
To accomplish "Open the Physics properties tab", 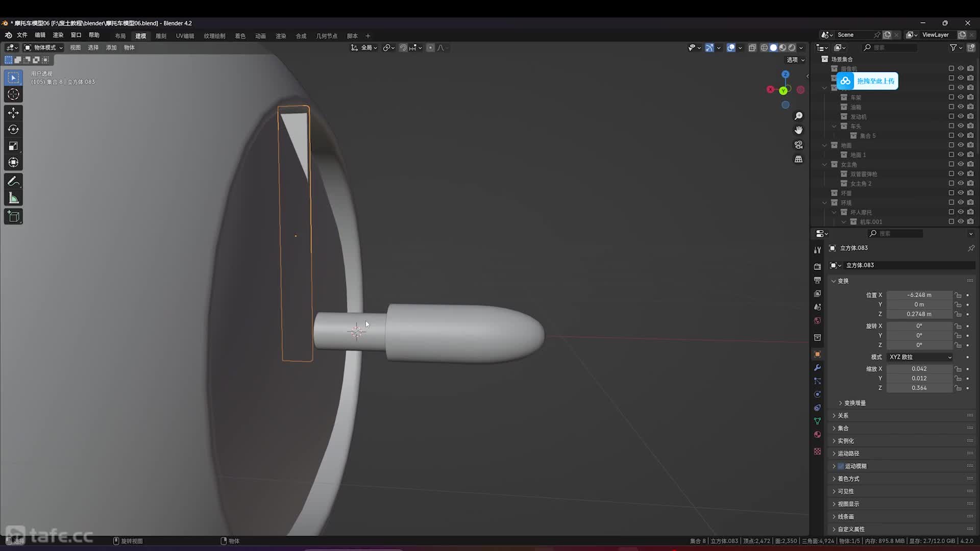I will pos(817,394).
